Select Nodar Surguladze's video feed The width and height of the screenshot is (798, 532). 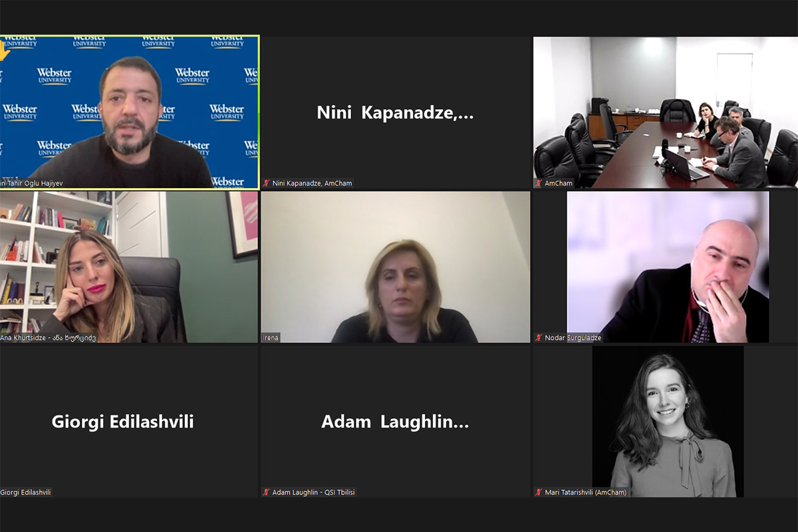[x=668, y=267]
